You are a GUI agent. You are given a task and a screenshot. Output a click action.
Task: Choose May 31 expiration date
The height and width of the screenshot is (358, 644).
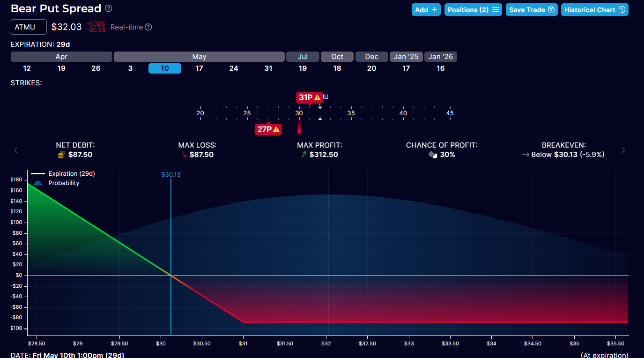pyautogui.click(x=268, y=68)
